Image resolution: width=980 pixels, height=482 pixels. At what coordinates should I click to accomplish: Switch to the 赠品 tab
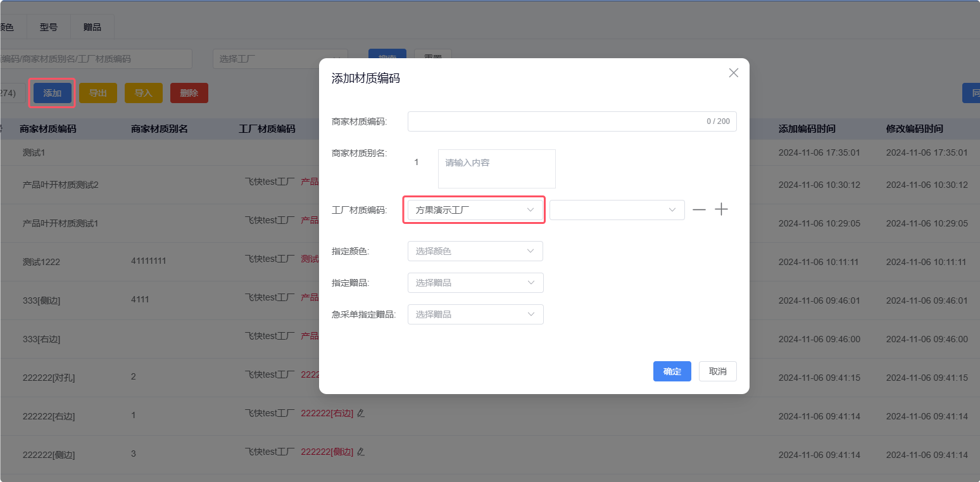92,27
